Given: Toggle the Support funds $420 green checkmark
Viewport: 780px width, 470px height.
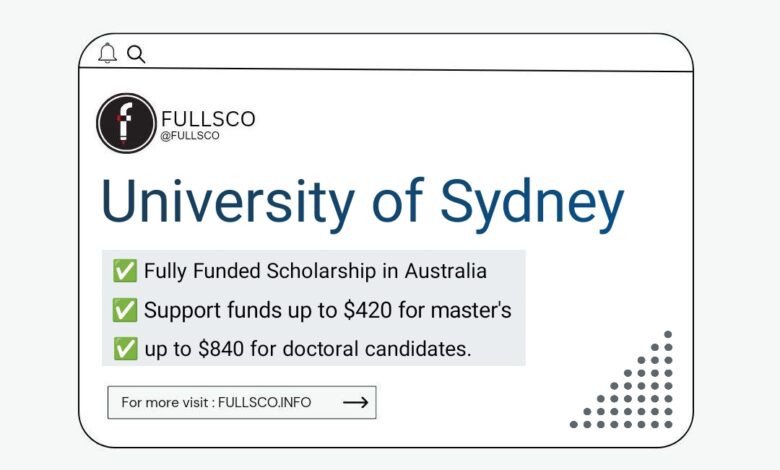Looking at the screenshot, I should coord(124,310).
